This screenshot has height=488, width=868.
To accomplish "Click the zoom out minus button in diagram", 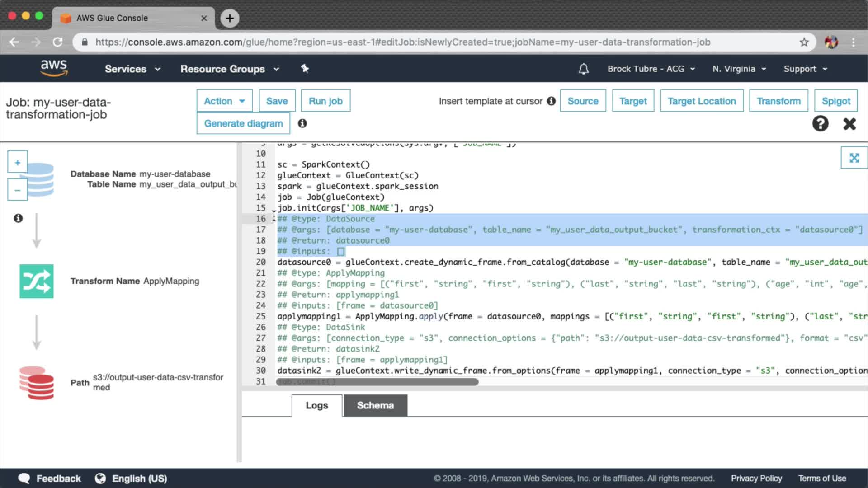I will [17, 190].
